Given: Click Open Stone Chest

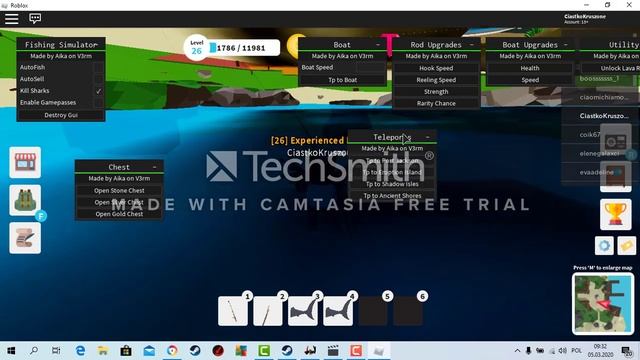Looking at the screenshot, I should point(119,191).
